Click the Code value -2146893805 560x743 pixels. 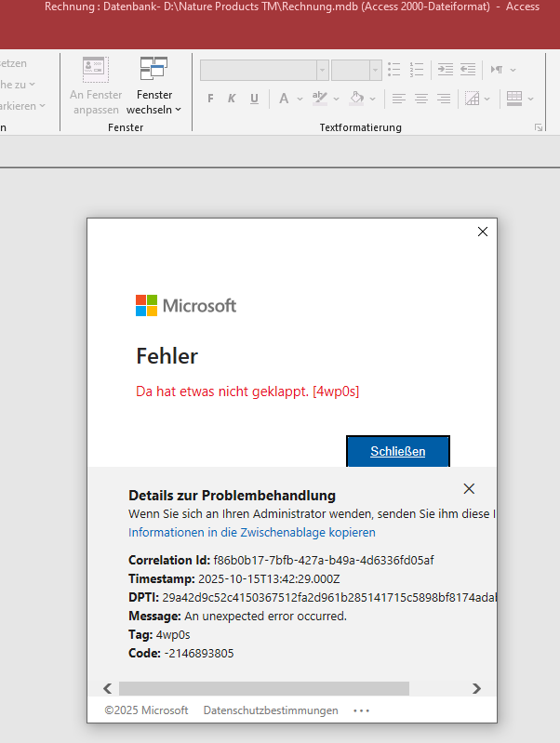[199, 653]
